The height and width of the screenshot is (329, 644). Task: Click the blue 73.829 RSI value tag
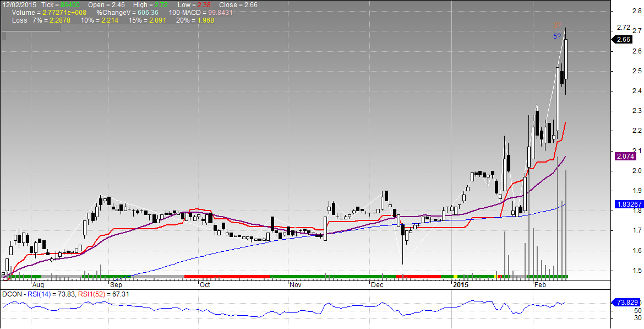pyautogui.click(x=627, y=302)
